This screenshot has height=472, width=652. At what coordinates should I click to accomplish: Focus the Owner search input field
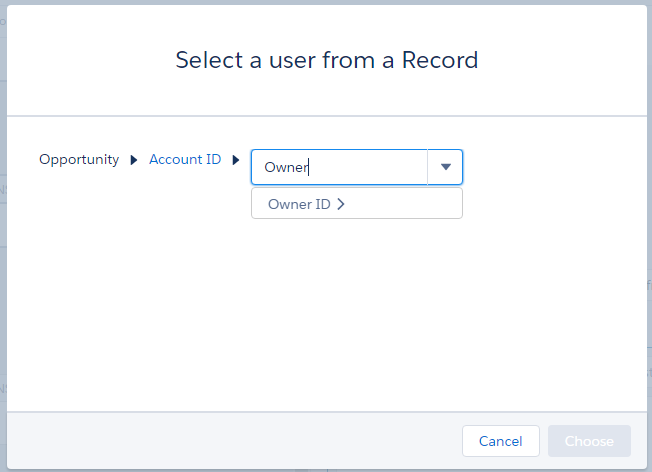pyautogui.click(x=338, y=168)
